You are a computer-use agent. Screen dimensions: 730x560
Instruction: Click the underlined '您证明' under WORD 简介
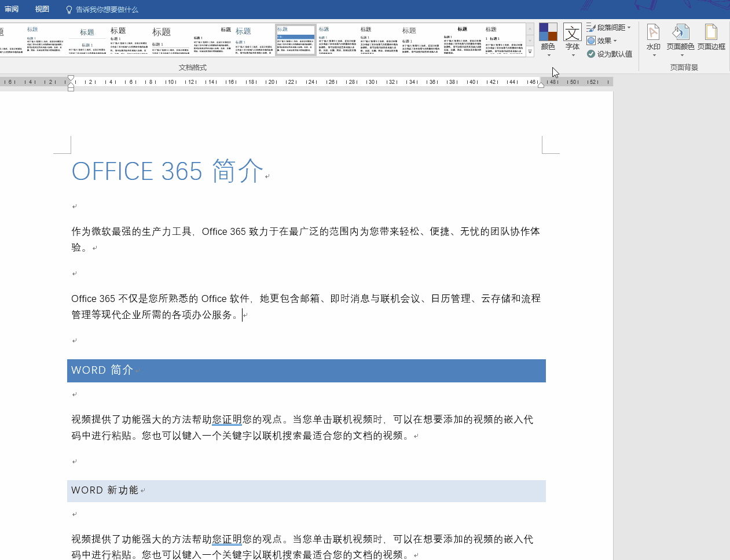[227, 419]
